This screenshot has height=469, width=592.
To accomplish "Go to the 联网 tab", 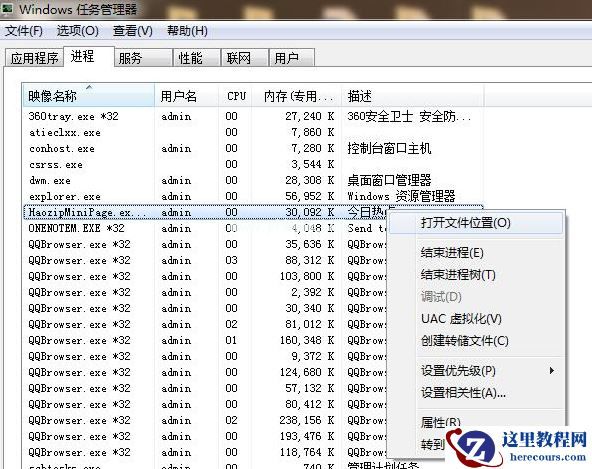I will pyautogui.click(x=245, y=58).
